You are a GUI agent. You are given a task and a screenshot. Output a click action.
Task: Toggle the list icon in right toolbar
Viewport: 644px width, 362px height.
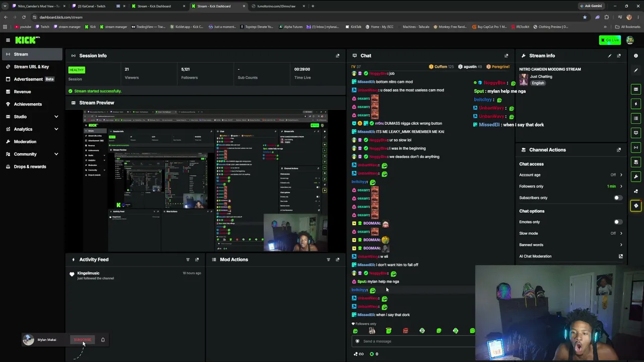pos(636,119)
